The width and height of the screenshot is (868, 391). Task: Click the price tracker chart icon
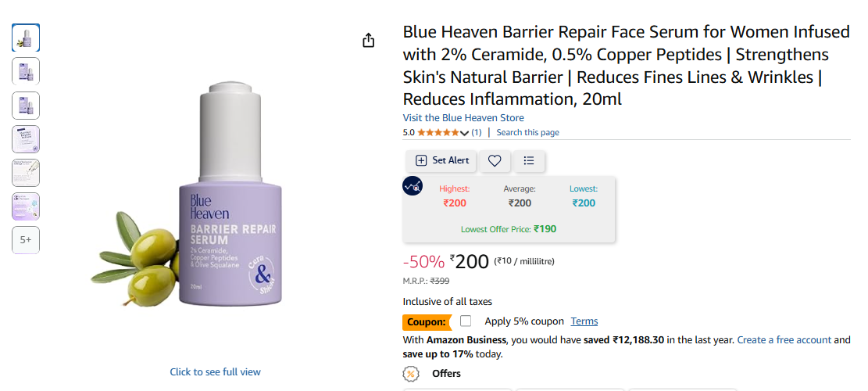click(x=413, y=185)
